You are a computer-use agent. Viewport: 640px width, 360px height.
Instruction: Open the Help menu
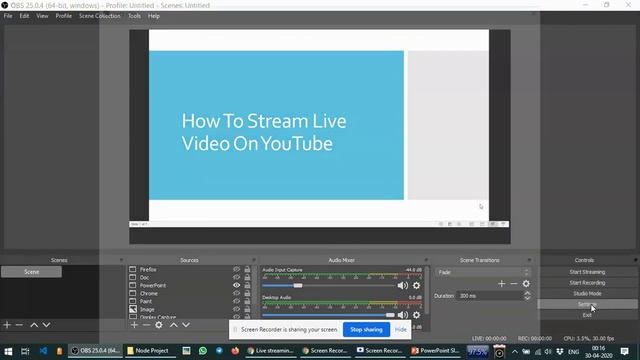154,16
